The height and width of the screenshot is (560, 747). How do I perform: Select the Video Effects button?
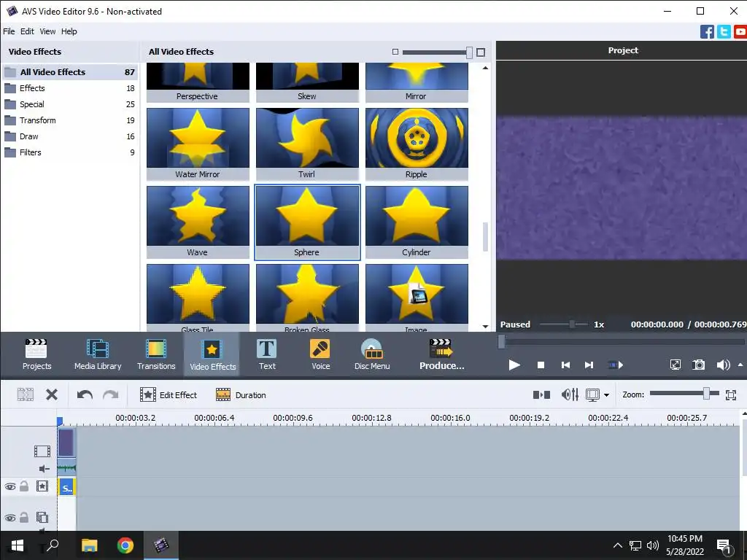point(212,354)
